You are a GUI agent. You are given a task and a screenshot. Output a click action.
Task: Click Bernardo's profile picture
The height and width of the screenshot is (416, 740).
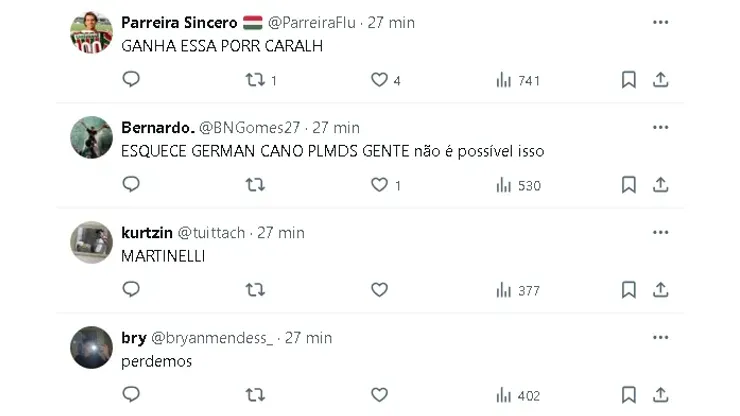coord(91,138)
